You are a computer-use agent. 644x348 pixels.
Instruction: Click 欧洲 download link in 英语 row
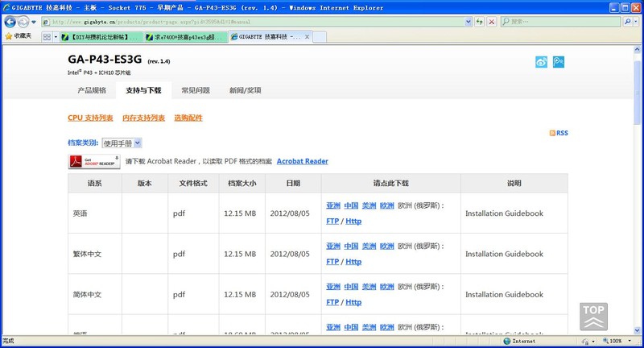click(x=387, y=205)
